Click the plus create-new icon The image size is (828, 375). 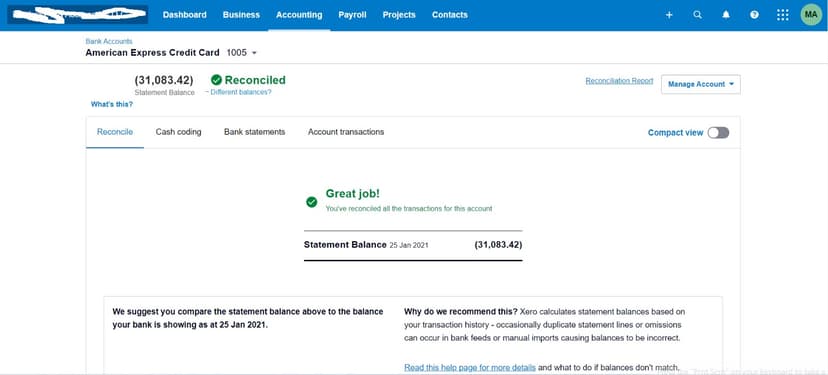pos(669,15)
